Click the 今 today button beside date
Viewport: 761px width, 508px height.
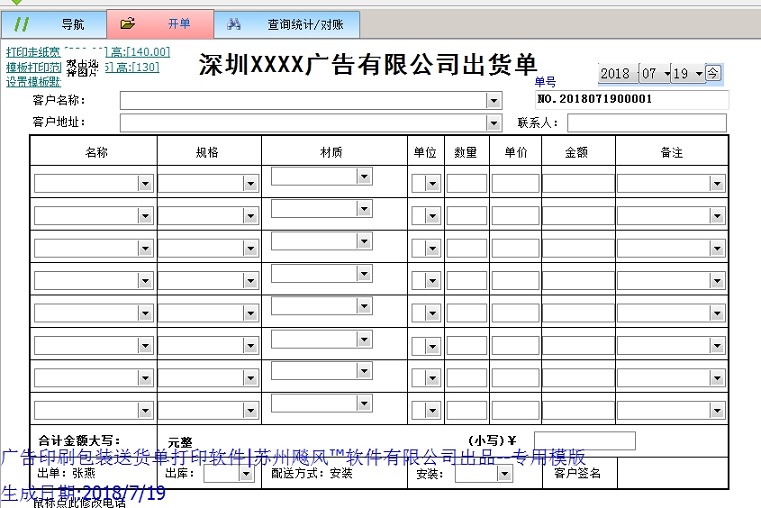tap(712, 73)
